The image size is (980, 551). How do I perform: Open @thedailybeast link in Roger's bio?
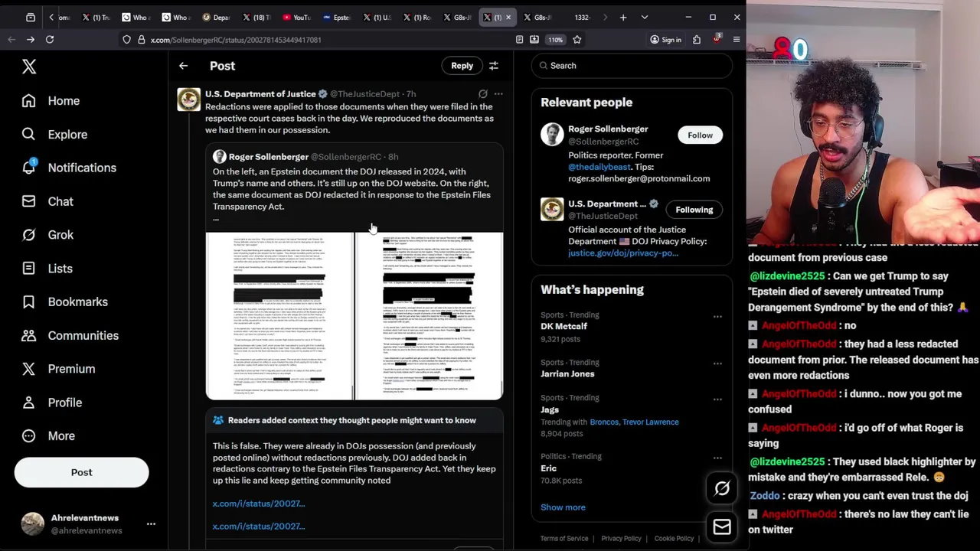599,167
